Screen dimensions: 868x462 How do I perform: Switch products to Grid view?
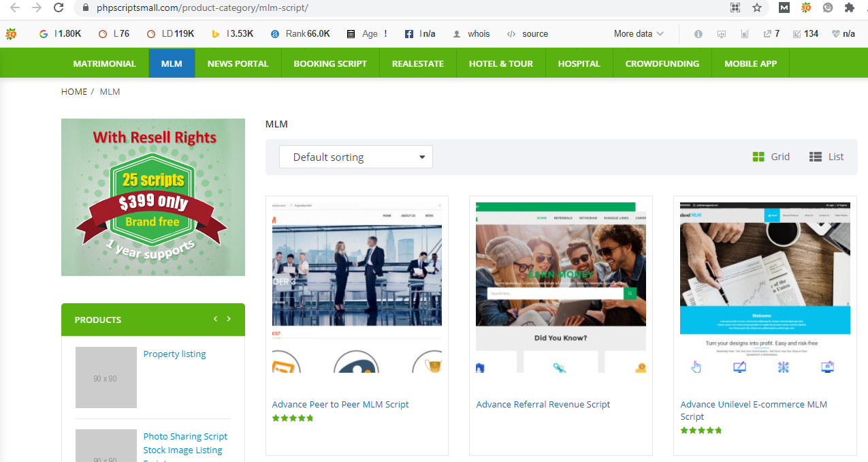[x=771, y=156]
